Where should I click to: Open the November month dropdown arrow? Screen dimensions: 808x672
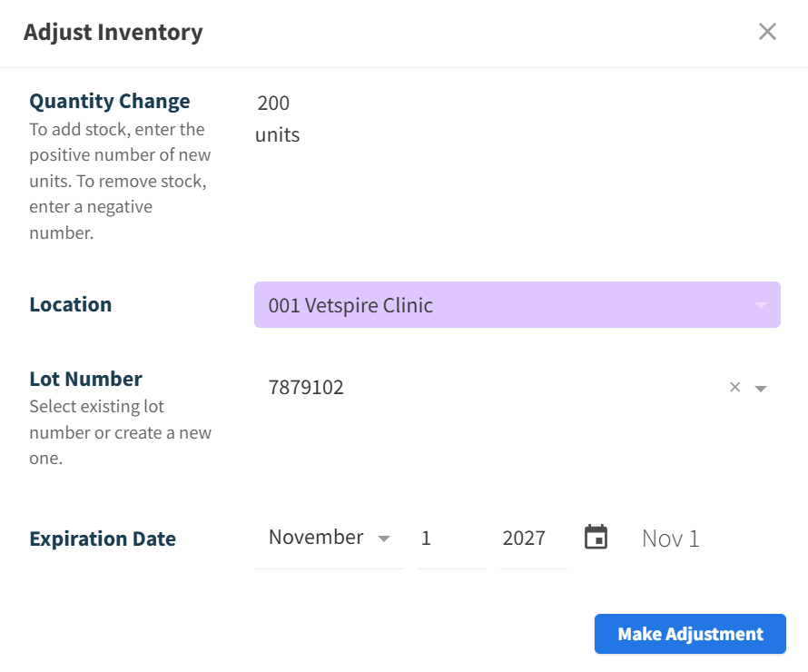click(x=384, y=538)
